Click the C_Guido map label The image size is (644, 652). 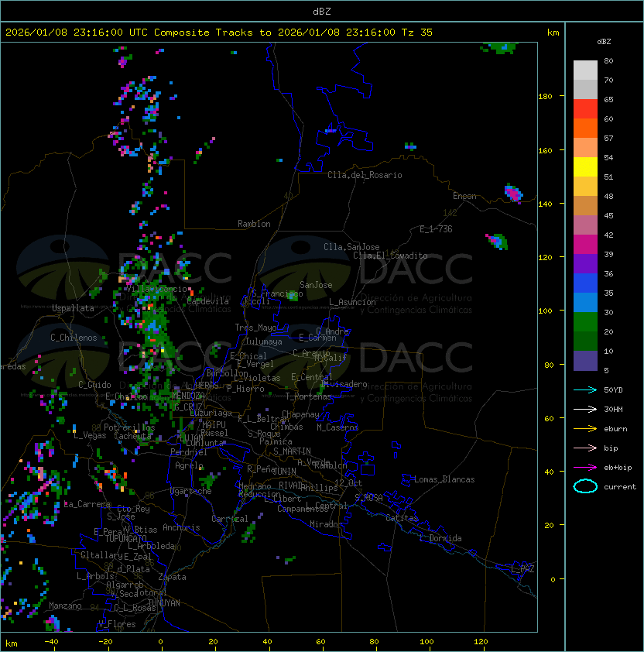pos(94,385)
